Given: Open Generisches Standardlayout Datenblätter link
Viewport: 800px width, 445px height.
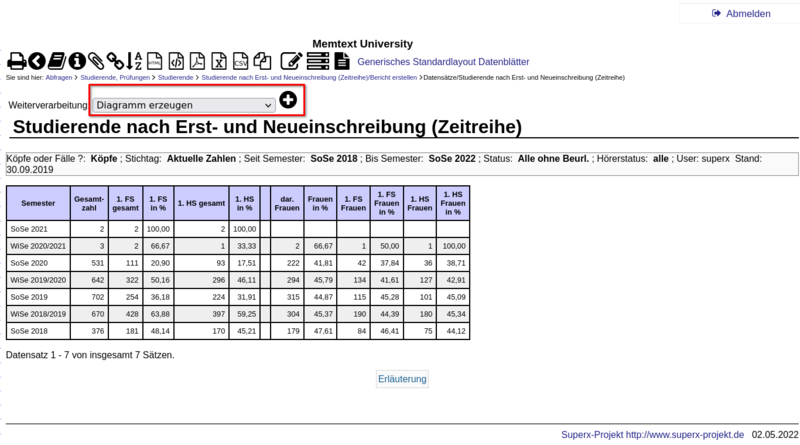Looking at the screenshot, I should pyautogui.click(x=443, y=62).
